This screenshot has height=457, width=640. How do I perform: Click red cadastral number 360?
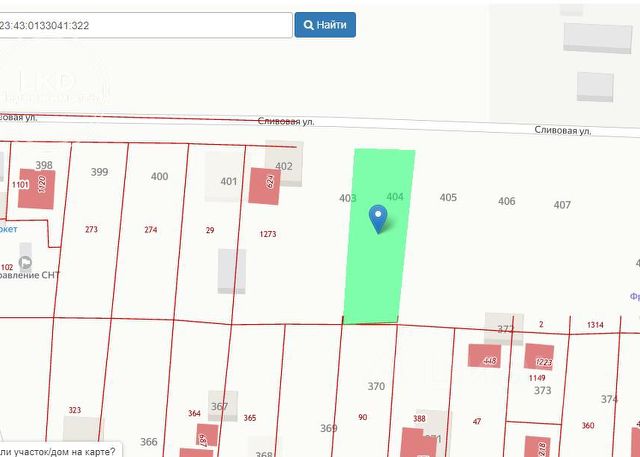coord(588,426)
